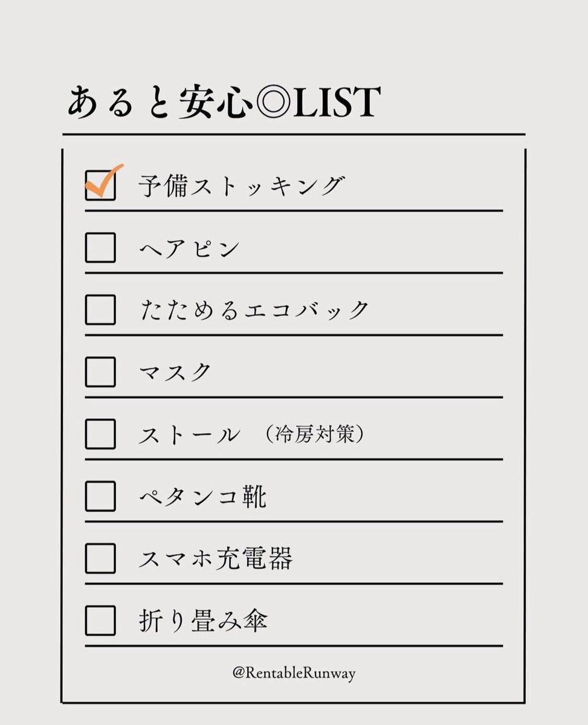Tick the スマホ充電器 checkbox
The image size is (588, 725).
point(100,558)
